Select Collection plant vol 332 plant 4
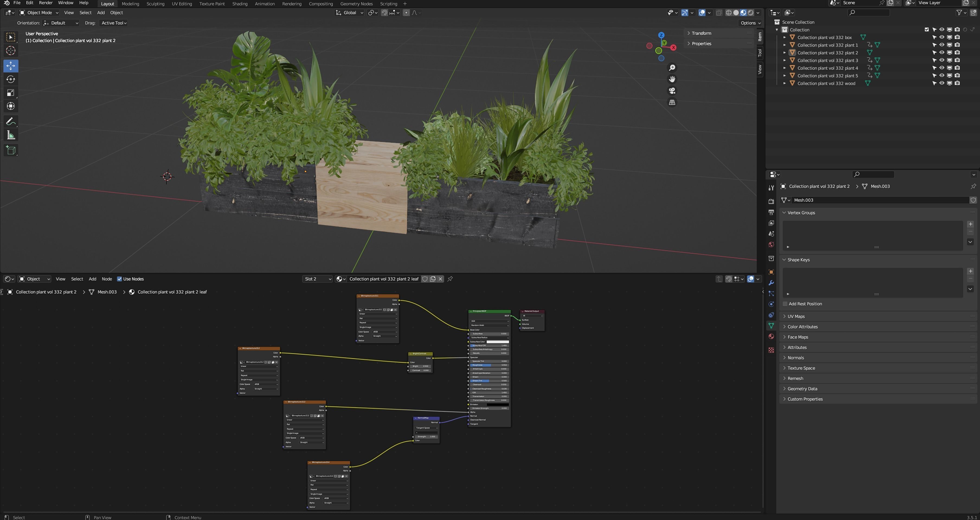Viewport: 980px width, 520px height. pos(827,68)
